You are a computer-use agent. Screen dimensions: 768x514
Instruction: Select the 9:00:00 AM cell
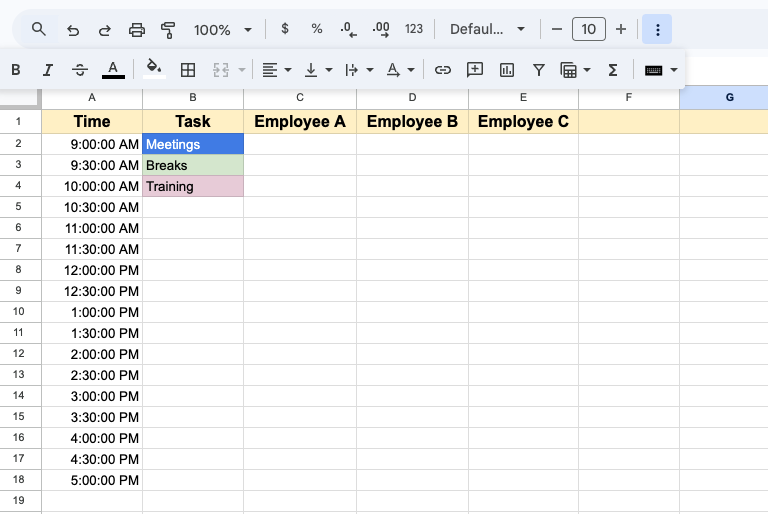[92, 144]
